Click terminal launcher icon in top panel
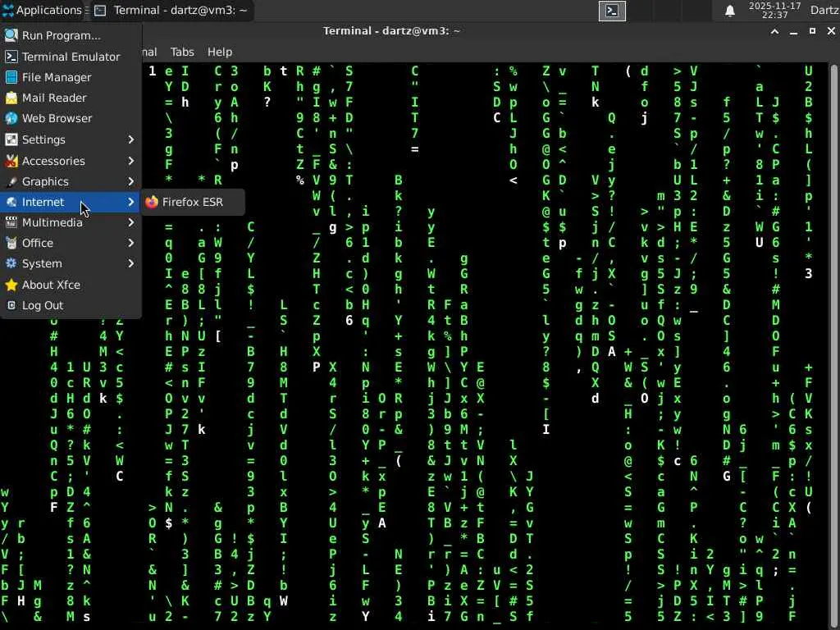The height and width of the screenshot is (630, 840). [612, 11]
